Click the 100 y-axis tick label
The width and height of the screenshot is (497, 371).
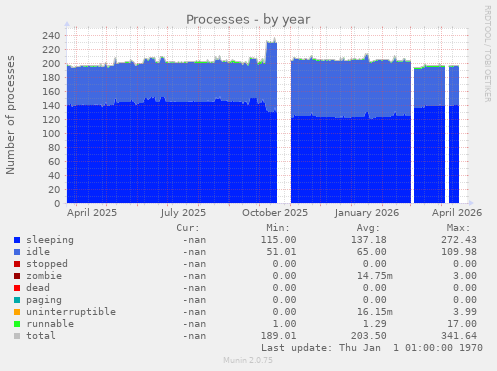click(x=51, y=133)
